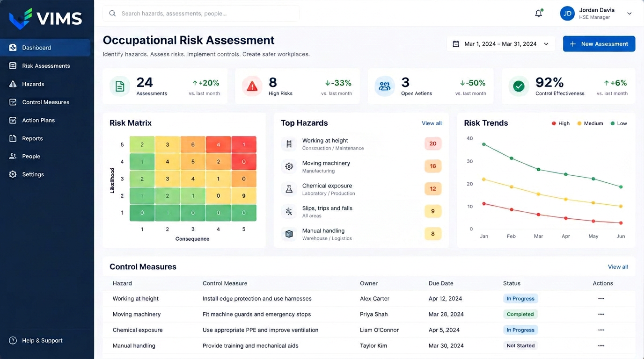The image size is (644, 359).
Task: Select owner Priya Shah in the table
Action: click(x=374, y=314)
